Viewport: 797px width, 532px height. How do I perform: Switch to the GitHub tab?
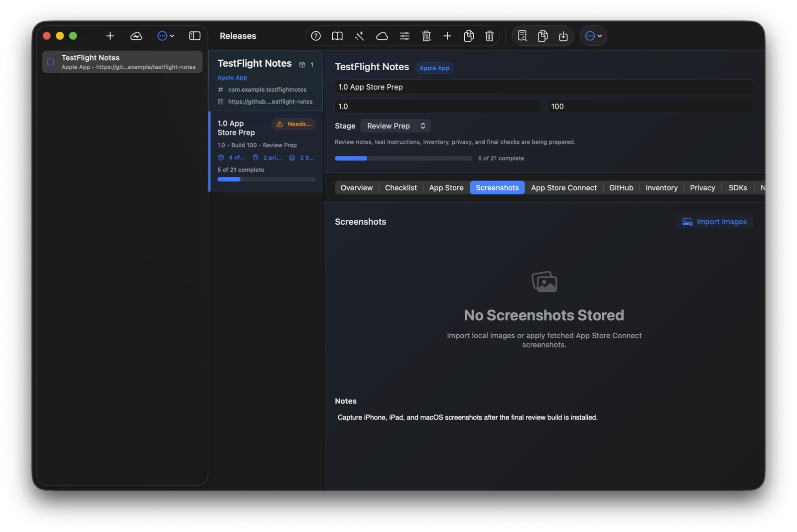pyautogui.click(x=621, y=188)
